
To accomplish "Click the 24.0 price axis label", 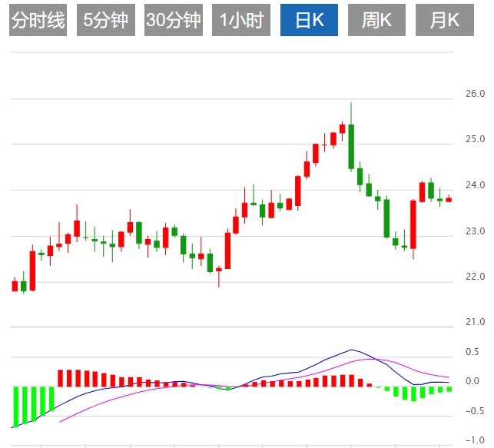I will [475, 185].
